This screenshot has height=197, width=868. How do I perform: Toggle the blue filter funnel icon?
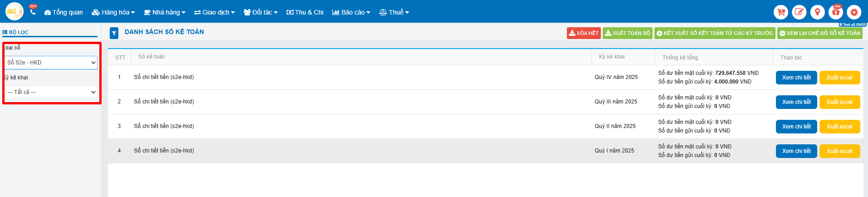(114, 33)
